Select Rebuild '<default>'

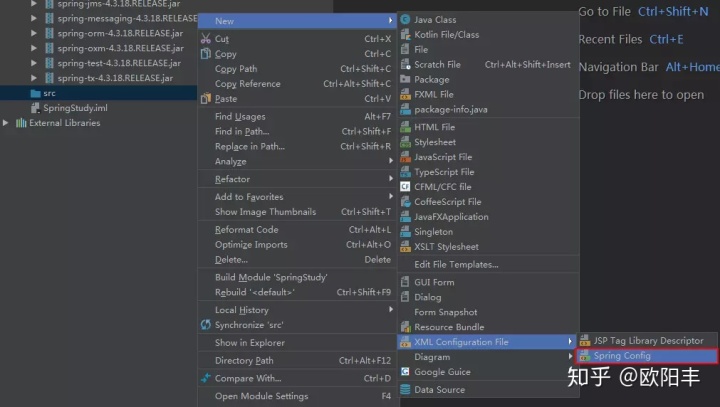point(297,292)
